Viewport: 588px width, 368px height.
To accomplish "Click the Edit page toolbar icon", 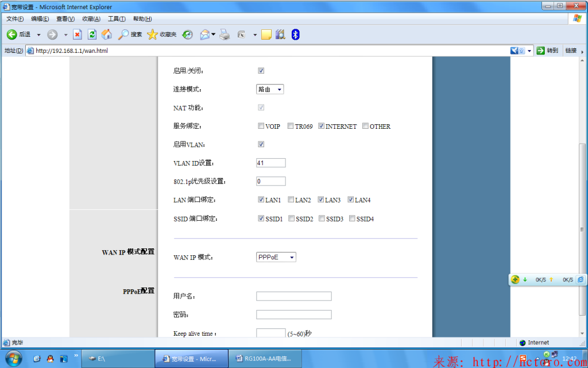I will pos(242,34).
